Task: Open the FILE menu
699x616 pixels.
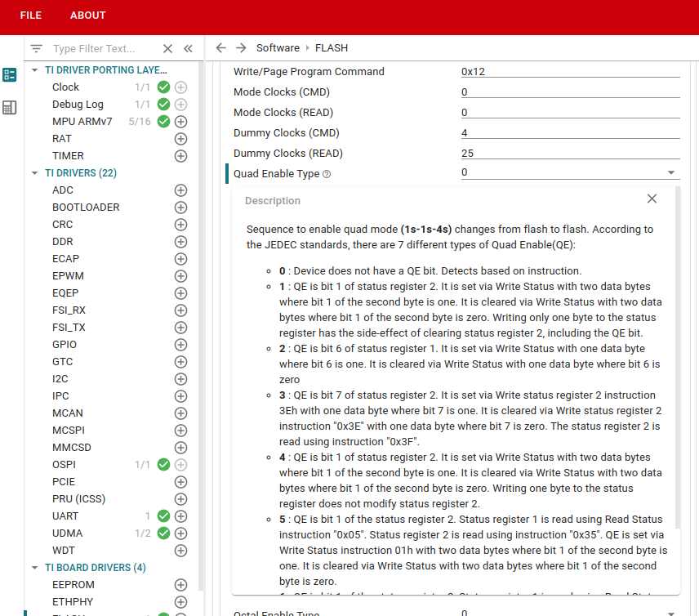Action: [x=30, y=16]
